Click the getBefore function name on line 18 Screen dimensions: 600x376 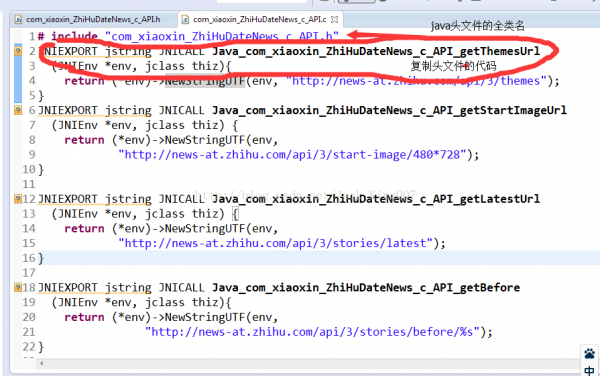click(x=366, y=287)
